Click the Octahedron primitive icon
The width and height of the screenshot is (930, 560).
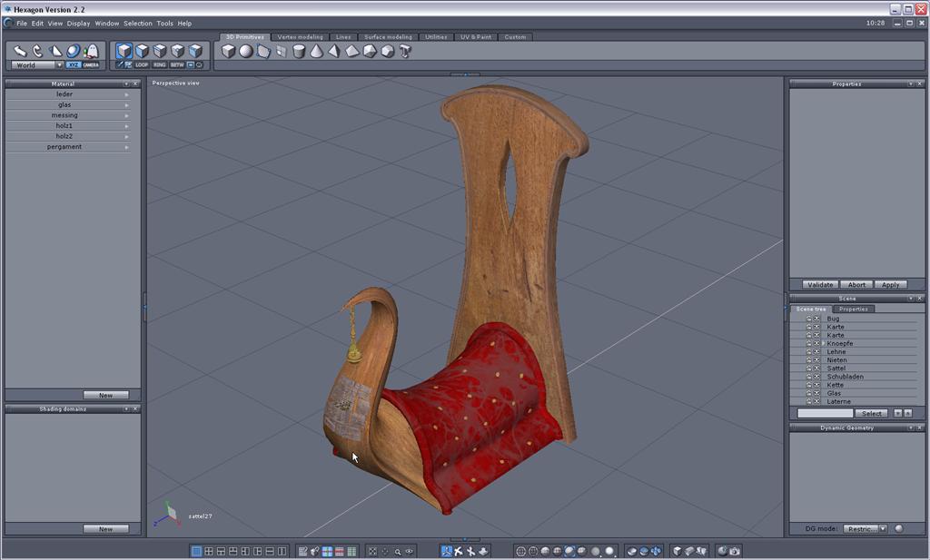[352, 51]
